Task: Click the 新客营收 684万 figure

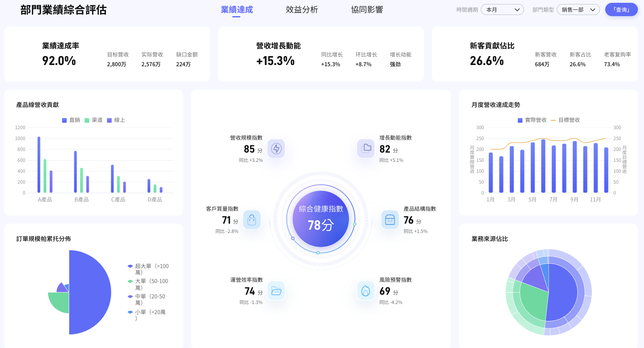Action: click(x=542, y=64)
